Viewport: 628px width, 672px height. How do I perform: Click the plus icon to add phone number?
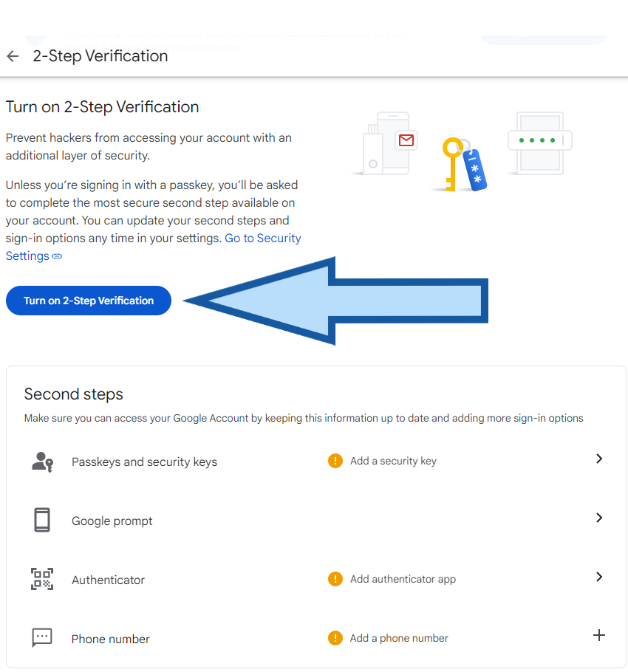(599, 635)
